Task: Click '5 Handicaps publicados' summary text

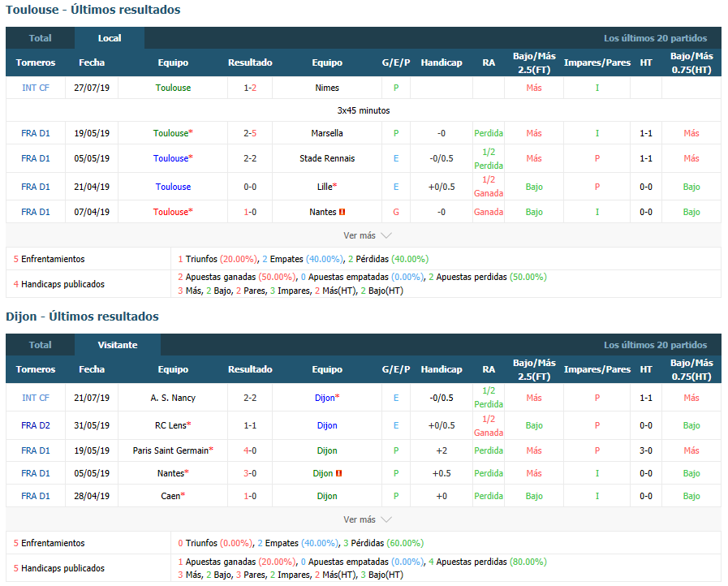Action: point(59,568)
